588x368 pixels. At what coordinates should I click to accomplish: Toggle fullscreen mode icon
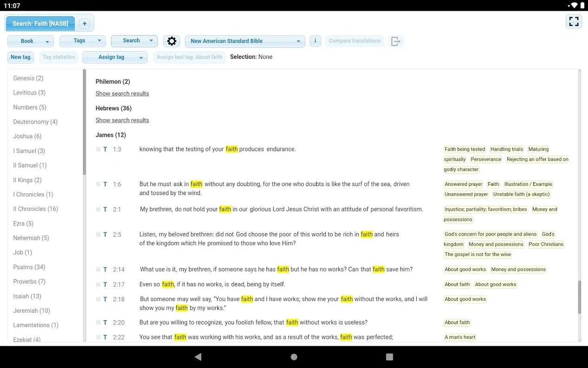[x=574, y=21]
